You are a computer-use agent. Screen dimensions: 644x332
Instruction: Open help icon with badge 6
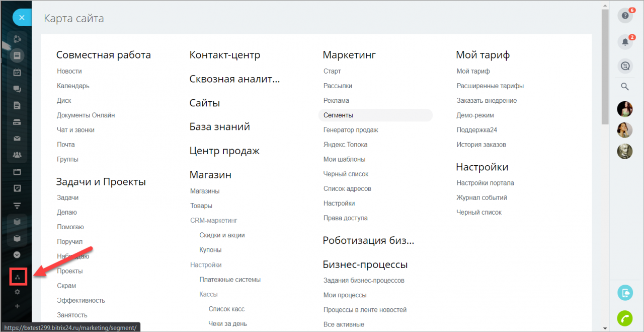[625, 16]
